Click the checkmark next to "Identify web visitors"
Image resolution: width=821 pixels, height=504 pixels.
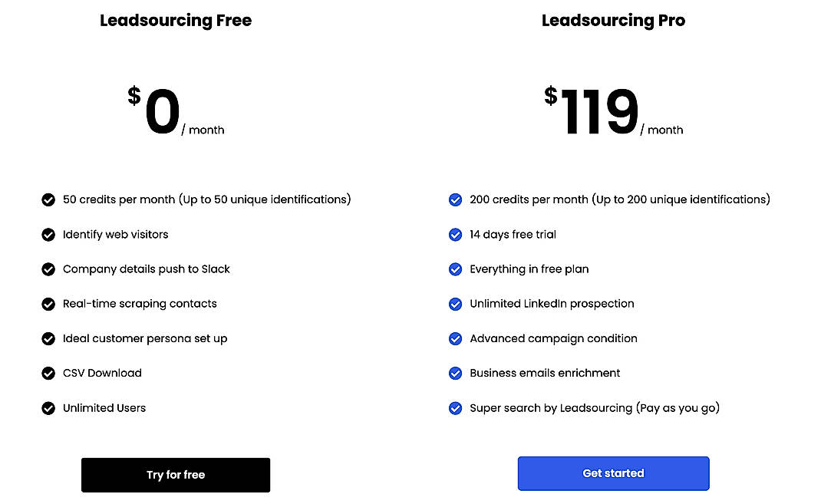pyautogui.click(x=48, y=234)
